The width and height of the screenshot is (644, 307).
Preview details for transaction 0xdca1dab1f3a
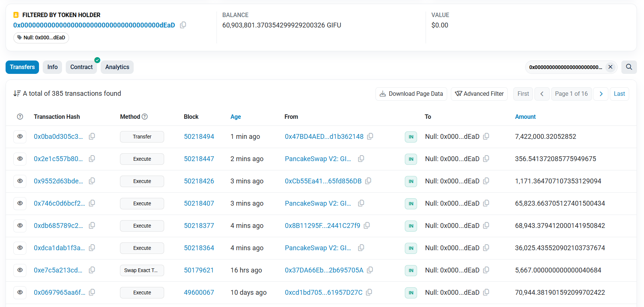point(20,248)
